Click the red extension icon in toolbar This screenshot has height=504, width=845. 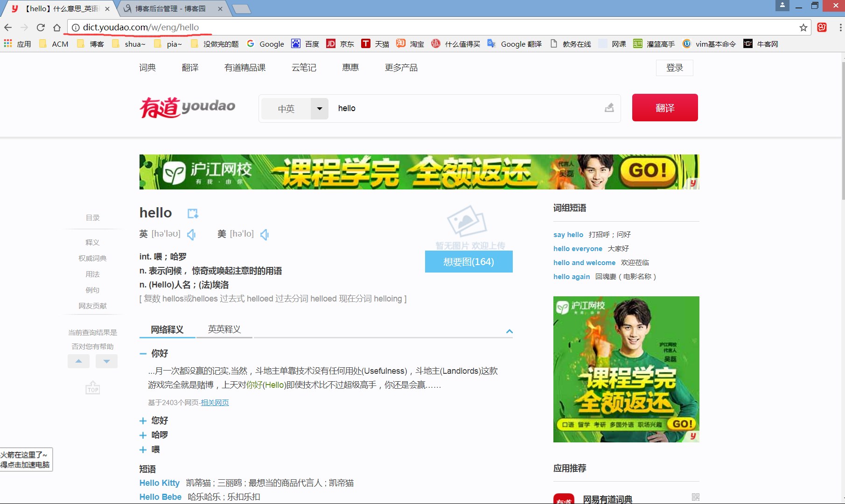coord(822,28)
